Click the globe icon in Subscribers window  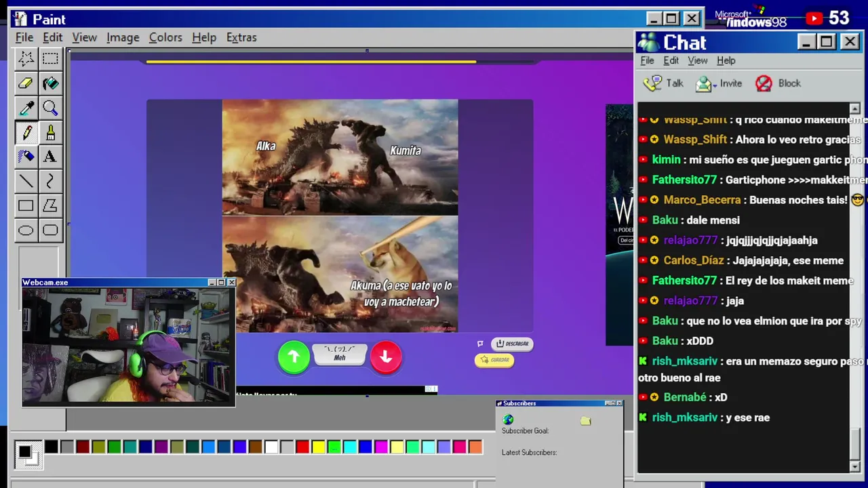(x=508, y=420)
